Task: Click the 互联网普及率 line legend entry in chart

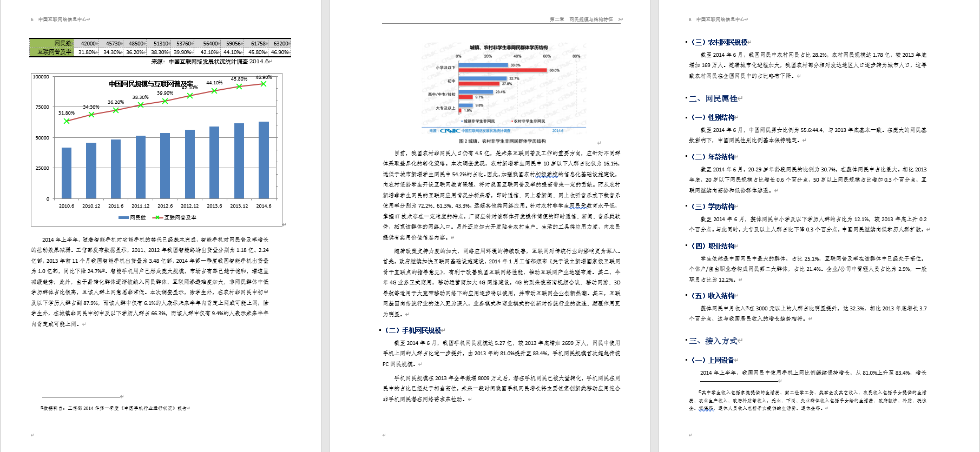Action: click(174, 217)
